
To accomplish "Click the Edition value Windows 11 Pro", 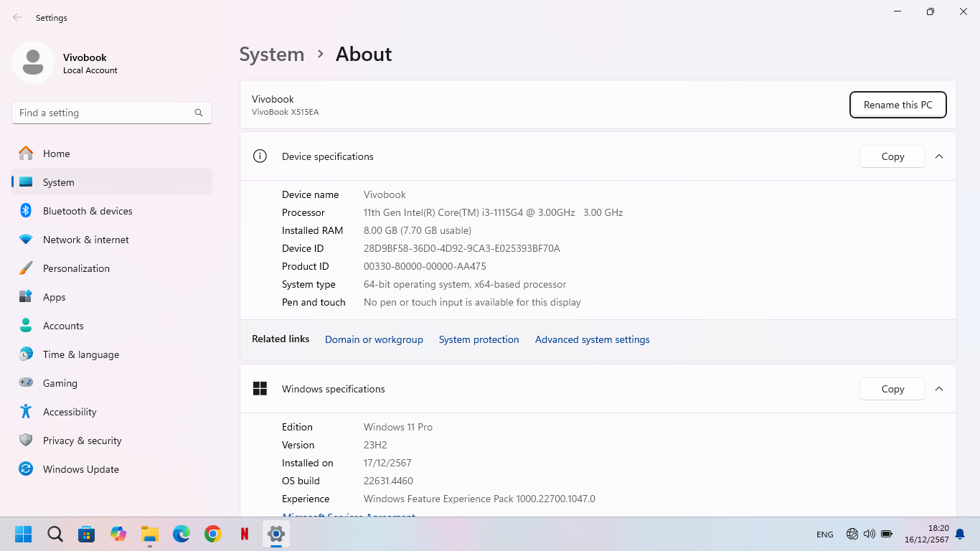I will pyautogui.click(x=398, y=427).
